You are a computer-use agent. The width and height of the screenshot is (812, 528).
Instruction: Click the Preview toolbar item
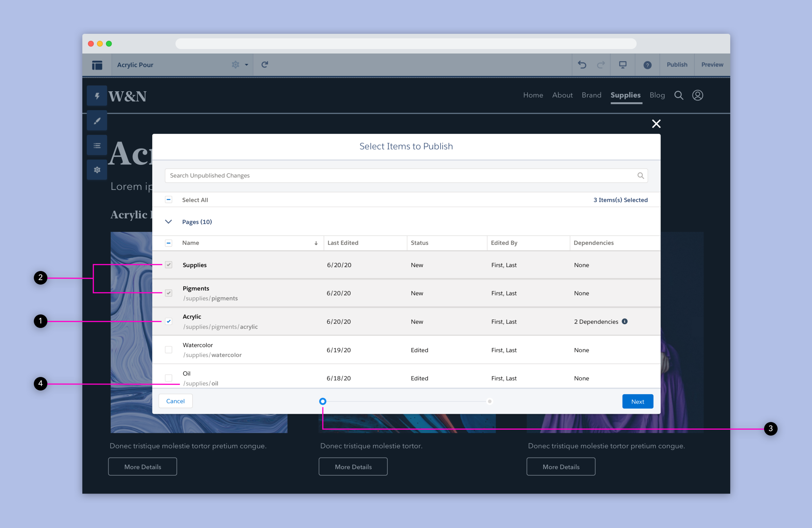click(712, 65)
